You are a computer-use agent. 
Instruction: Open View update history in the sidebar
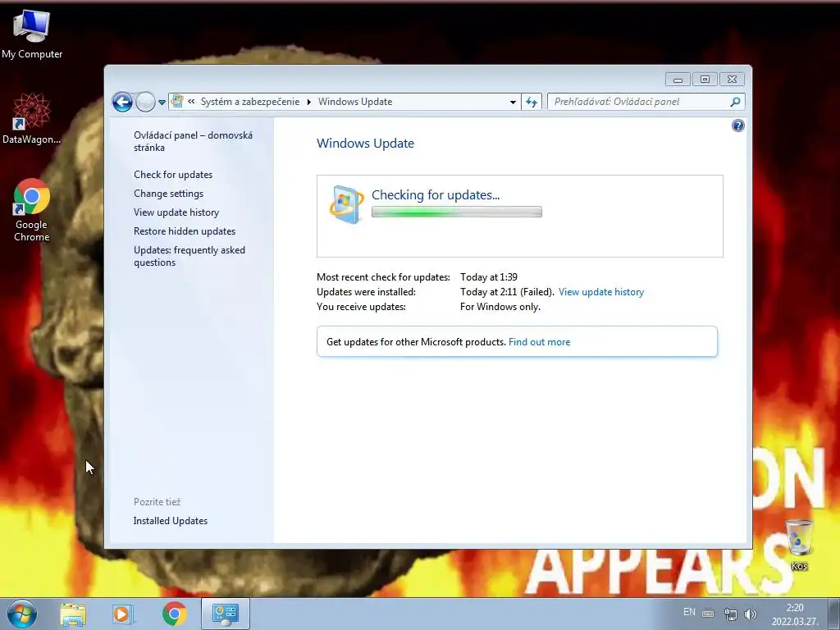176,212
